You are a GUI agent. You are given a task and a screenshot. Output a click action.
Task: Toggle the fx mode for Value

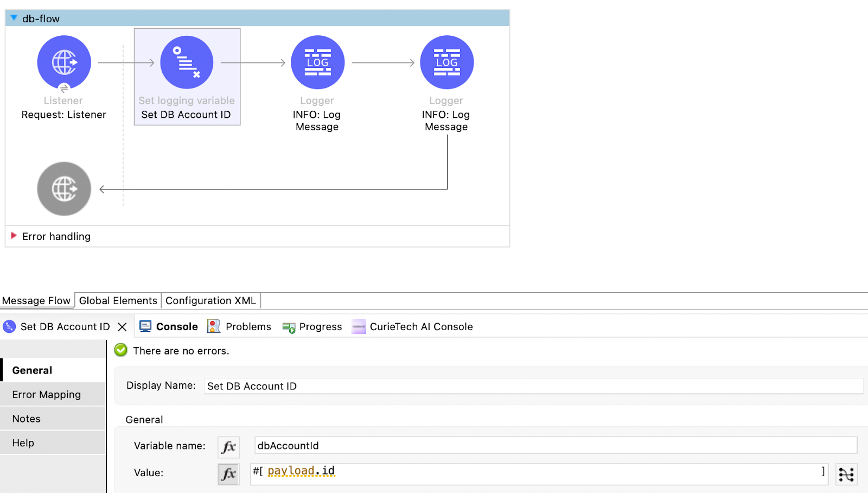point(228,474)
